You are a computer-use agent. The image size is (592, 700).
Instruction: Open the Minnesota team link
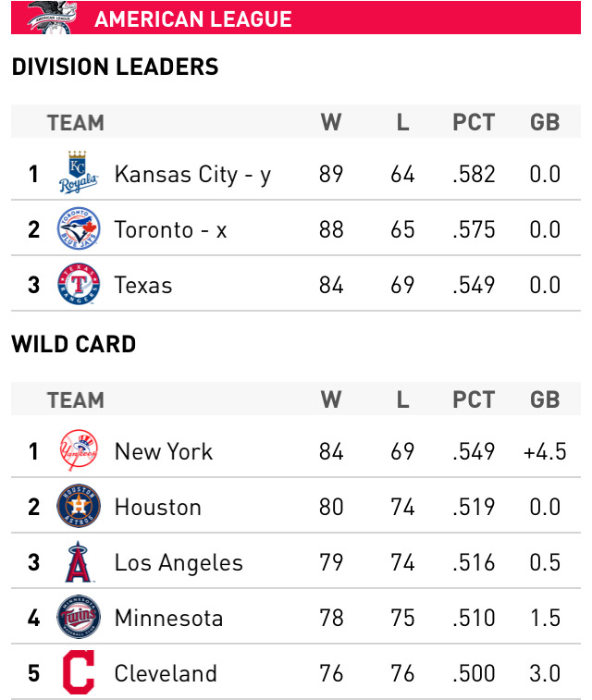tap(168, 618)
